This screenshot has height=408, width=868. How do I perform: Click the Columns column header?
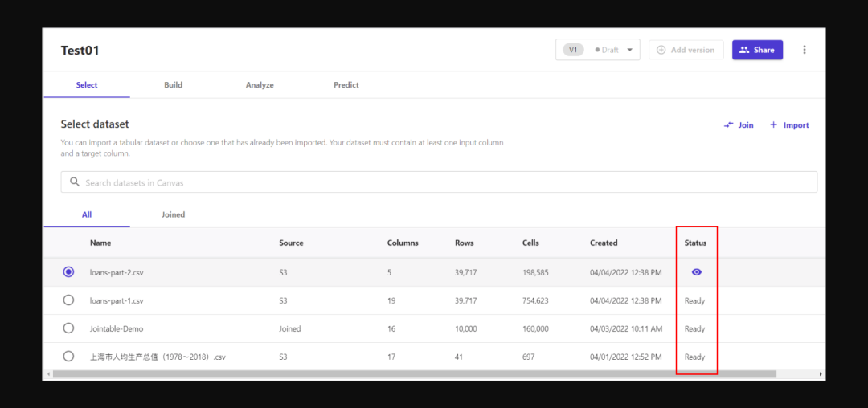403,243
